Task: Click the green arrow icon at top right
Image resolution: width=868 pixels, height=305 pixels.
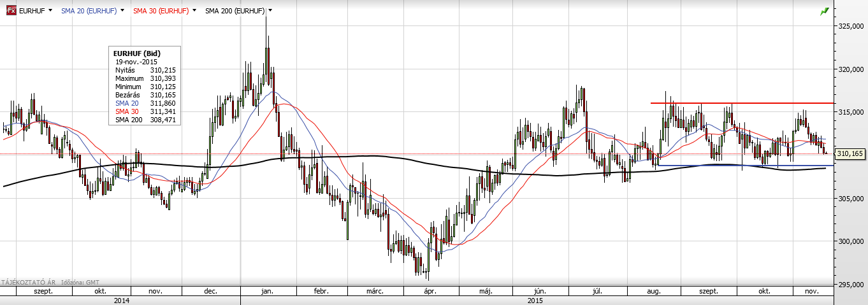Action: pos(823,11)
